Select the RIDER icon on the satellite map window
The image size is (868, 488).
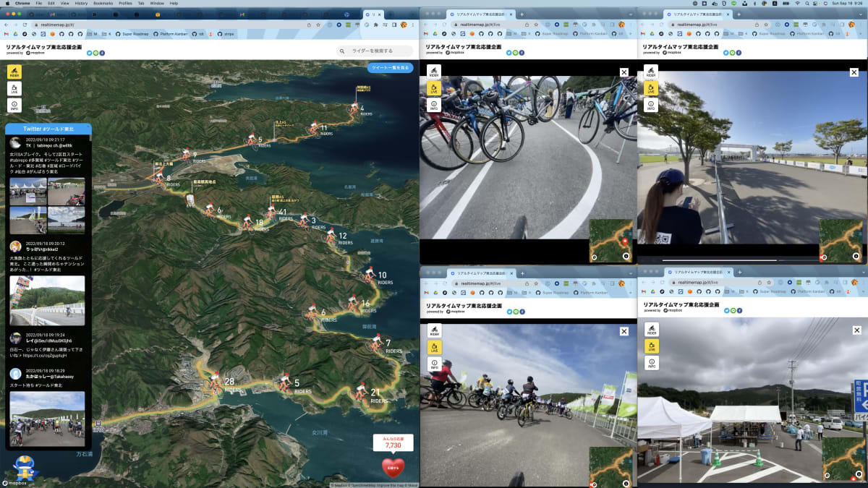click(14, 72)
